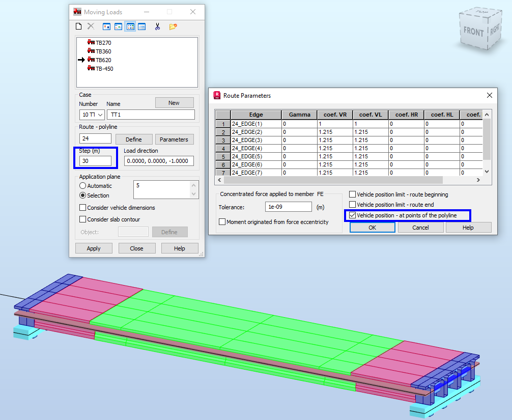Create new vehicle with blank page icon
The height and width of the screenshot is (420, 512).
pos(78,26)
